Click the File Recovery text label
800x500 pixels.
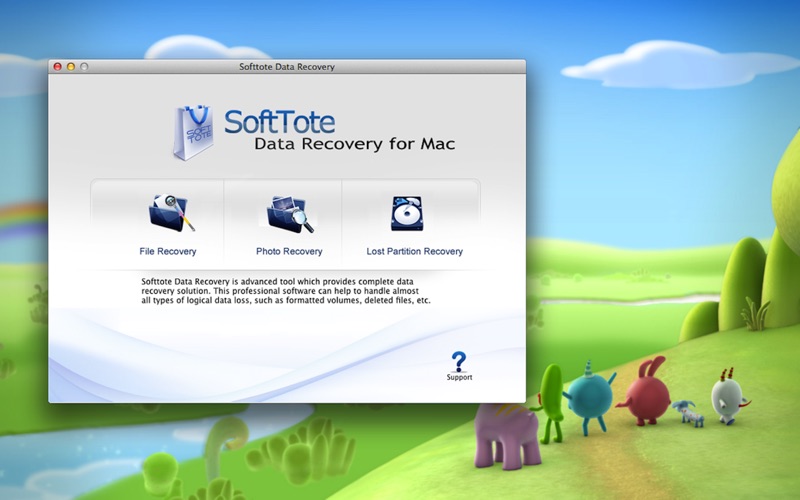point(168,252)
